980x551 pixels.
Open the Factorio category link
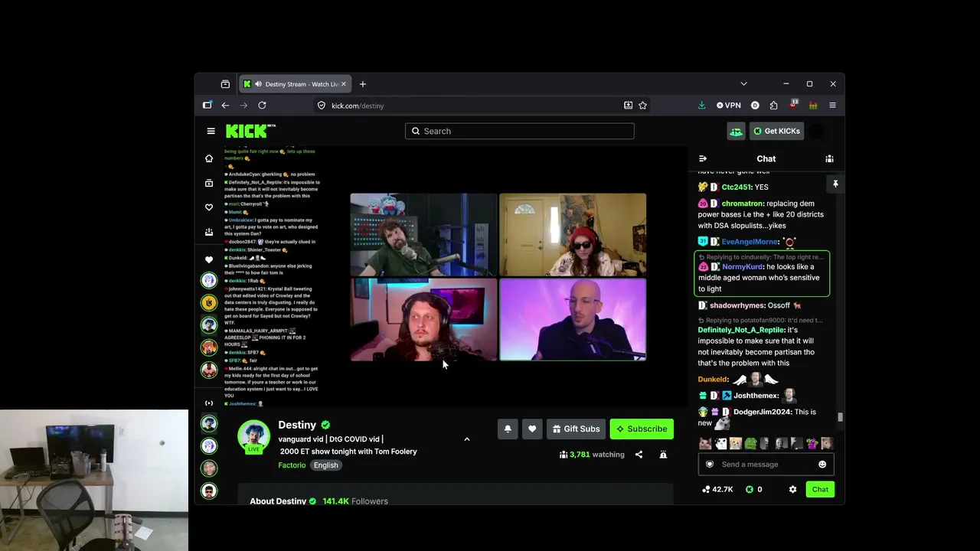(x=292, y=465)
